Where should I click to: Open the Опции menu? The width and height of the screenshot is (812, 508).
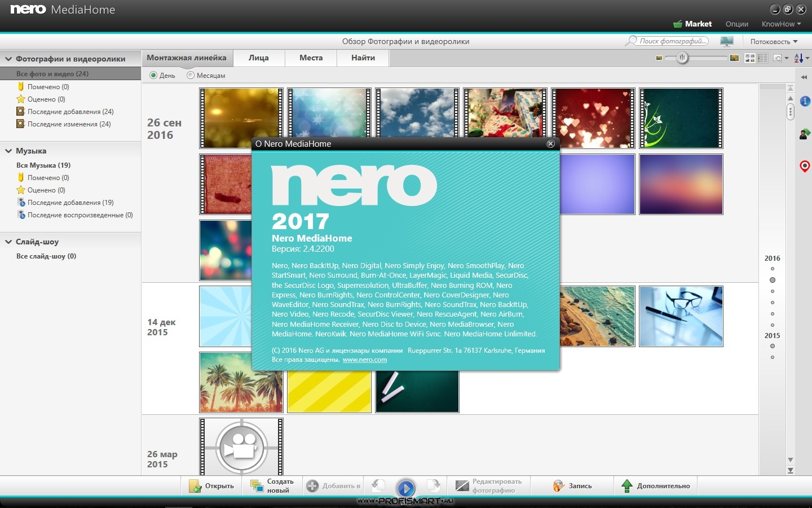(736, 24)
